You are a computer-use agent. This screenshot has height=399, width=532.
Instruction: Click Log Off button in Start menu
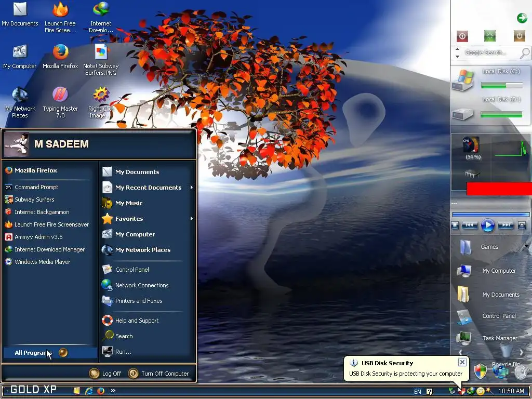105,374
